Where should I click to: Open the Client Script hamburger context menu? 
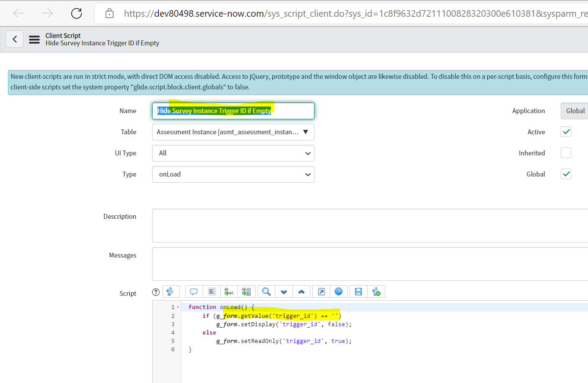[34, 40]
